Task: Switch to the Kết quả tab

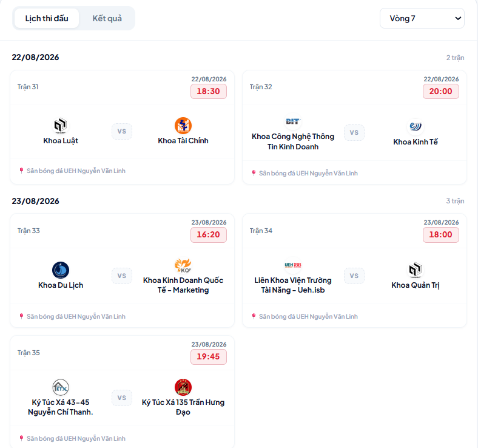Action: point(107,18)
